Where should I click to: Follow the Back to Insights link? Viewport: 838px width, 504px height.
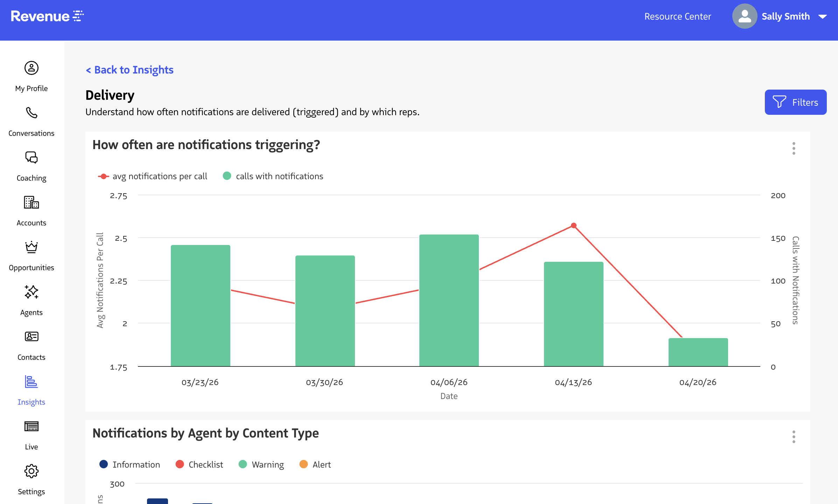click(x=130, y=70)
